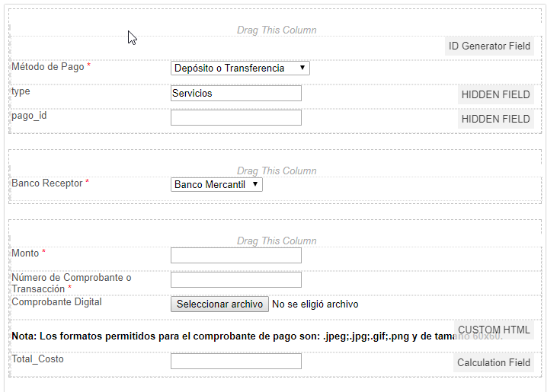Open the Método de Pago dropdown
This screenshot has height=392, width=560.
240,69
